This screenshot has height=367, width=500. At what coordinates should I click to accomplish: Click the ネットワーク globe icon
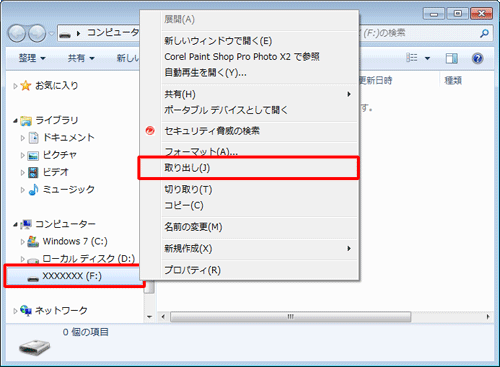point(26,311)
